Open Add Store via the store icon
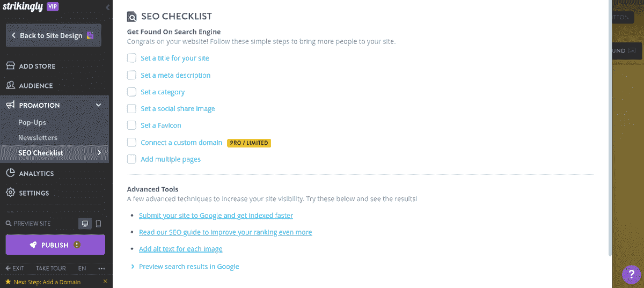Viewport: 644px width, 288px height. (10, 66)
